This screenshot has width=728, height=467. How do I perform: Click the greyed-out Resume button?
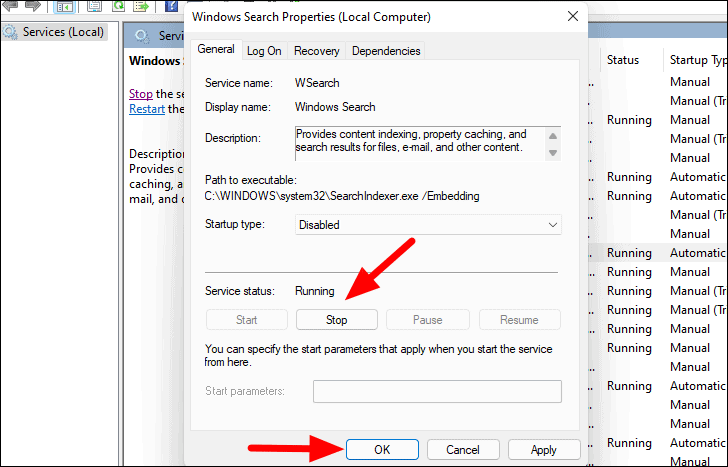point(519,320)
